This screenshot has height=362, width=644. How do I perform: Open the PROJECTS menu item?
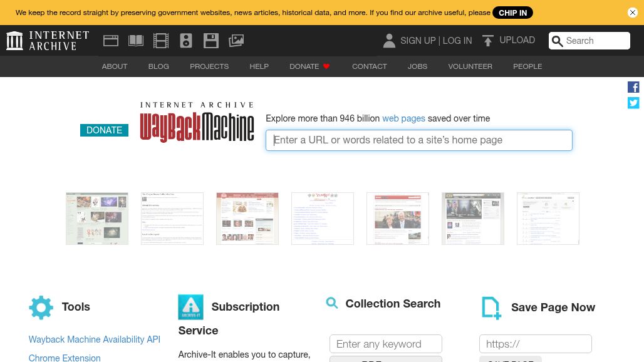[x=209, y=66]
